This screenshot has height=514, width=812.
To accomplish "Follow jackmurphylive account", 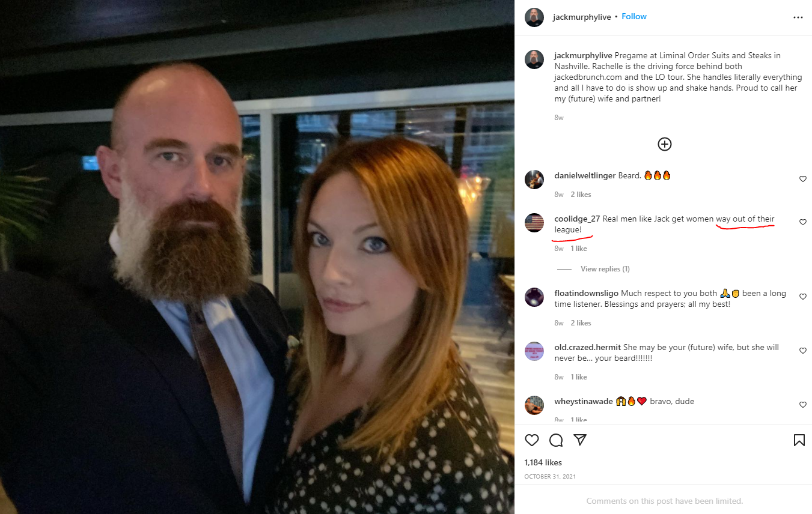I will point(634,16).
